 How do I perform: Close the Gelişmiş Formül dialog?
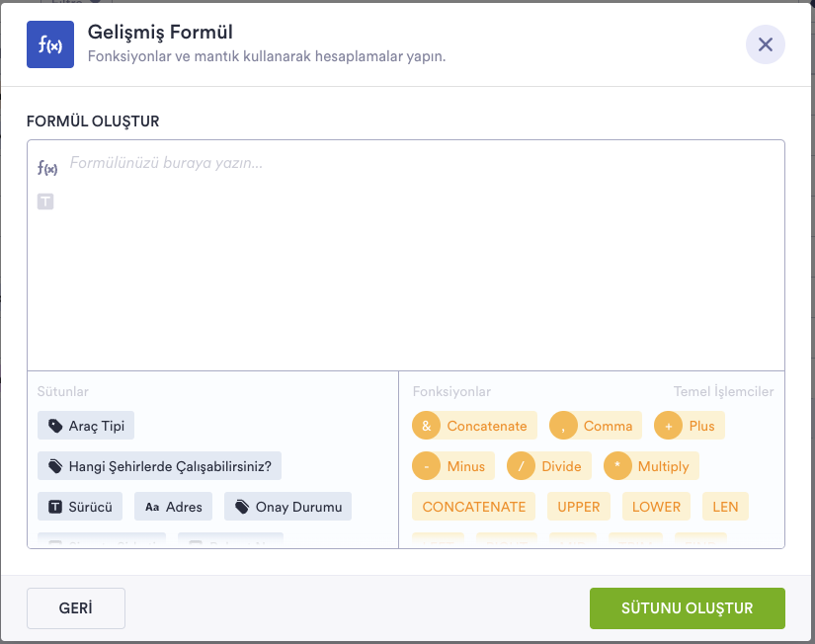(765, 44)
